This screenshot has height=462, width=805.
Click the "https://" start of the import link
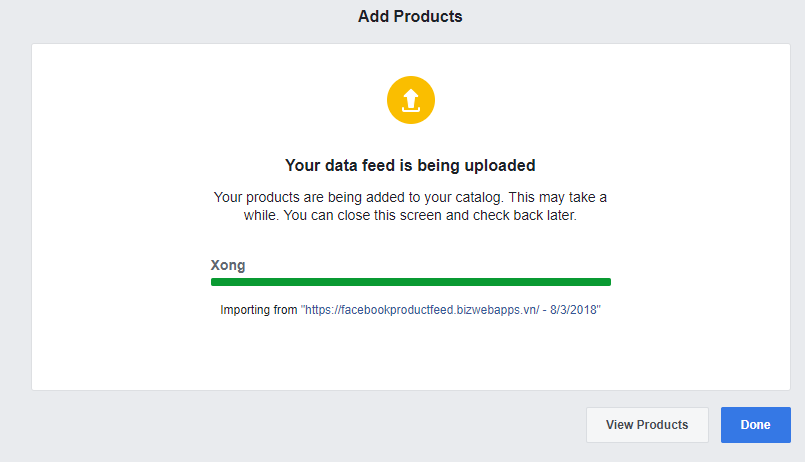(x=320, y=310)
